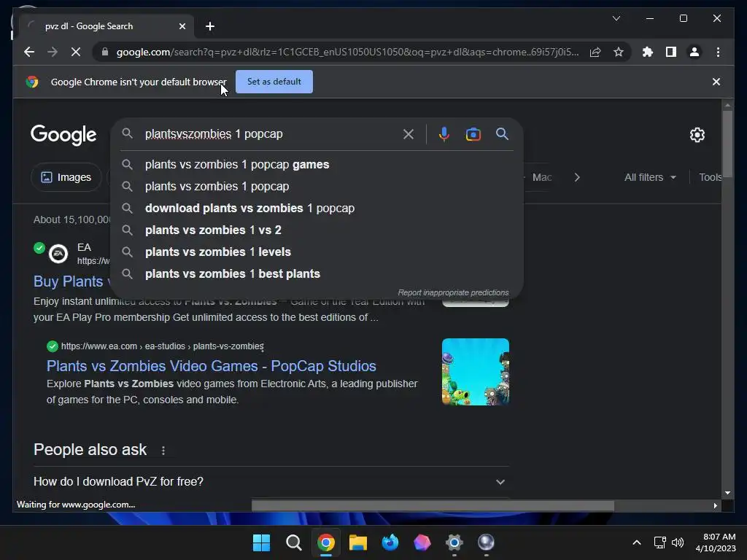Expand 'How do I download PvZ for free?'
Image resolution: width=747 pixels, height=560 pixels.
(271, 481)
